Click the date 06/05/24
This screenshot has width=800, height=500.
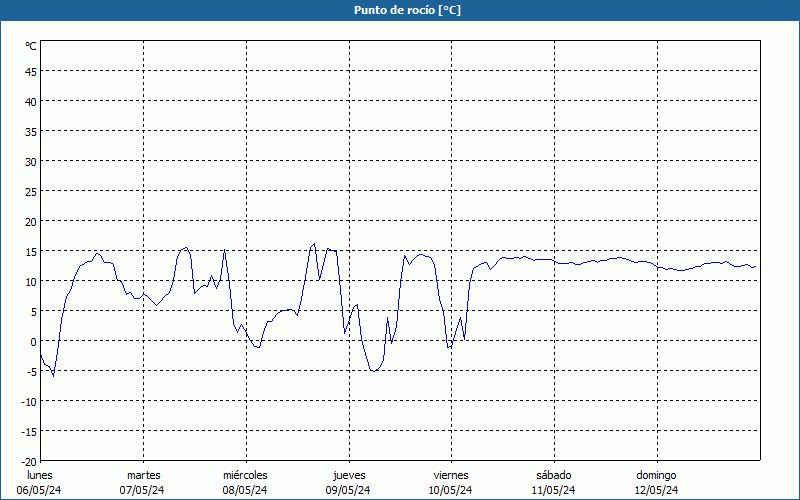39,490
